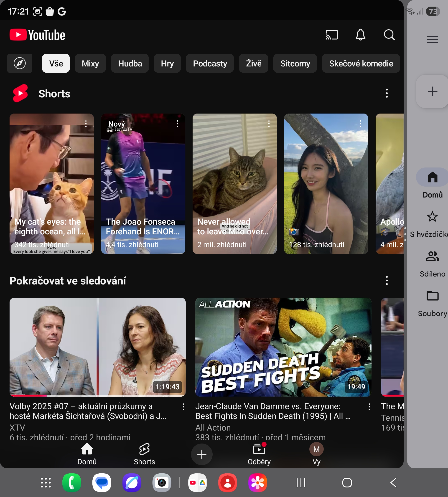Launch the Phone app from taskbar
Viewport: 448px width, 497px height.
[x=72, y=483]
